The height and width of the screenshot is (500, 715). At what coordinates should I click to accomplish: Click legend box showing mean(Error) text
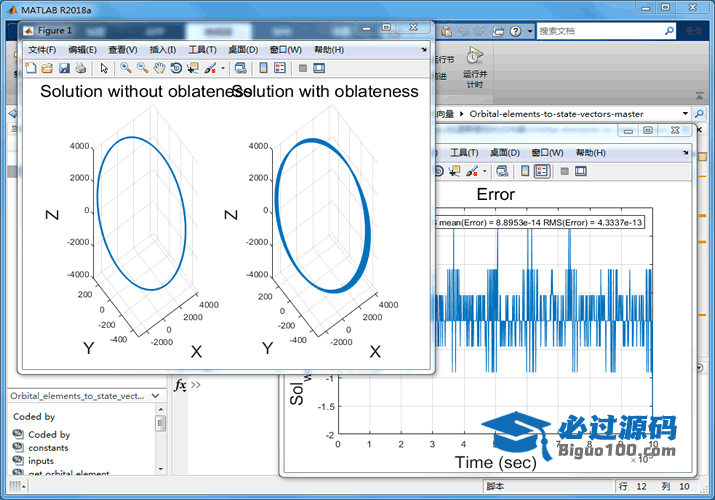540,222
